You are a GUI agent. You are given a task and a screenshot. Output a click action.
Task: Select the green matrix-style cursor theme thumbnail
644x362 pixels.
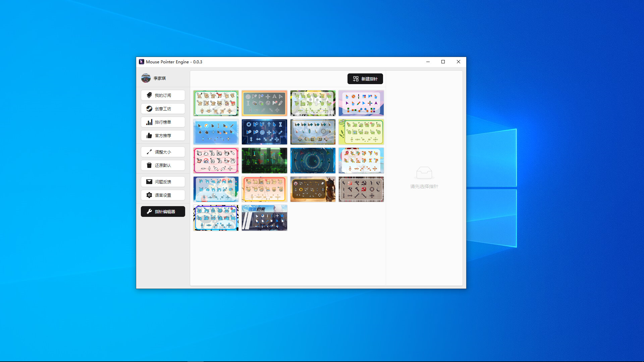coord(264,161)
